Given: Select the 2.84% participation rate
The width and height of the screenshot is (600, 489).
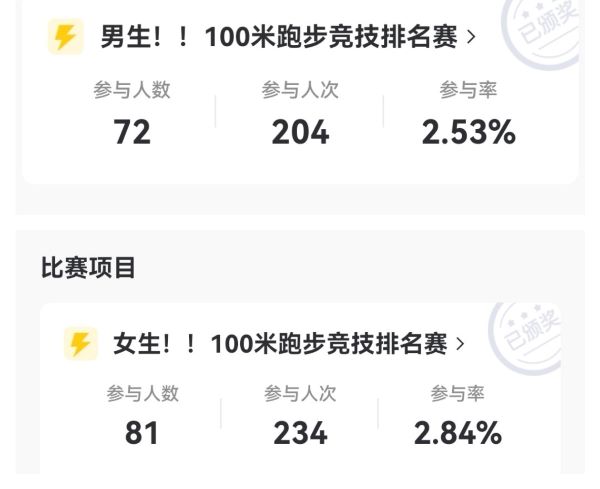Looking at the screenshot, I should [x=457, y=433].
